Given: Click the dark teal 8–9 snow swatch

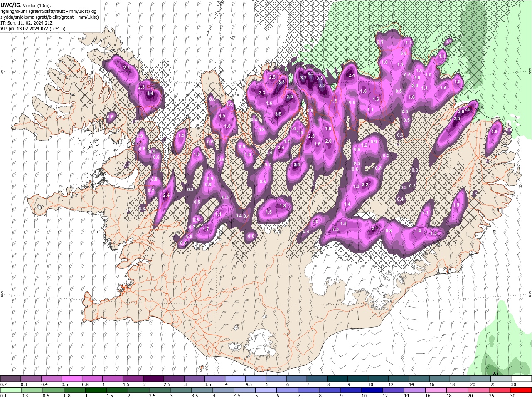Looking at the screenshot, I should click(x=337, y=379).
